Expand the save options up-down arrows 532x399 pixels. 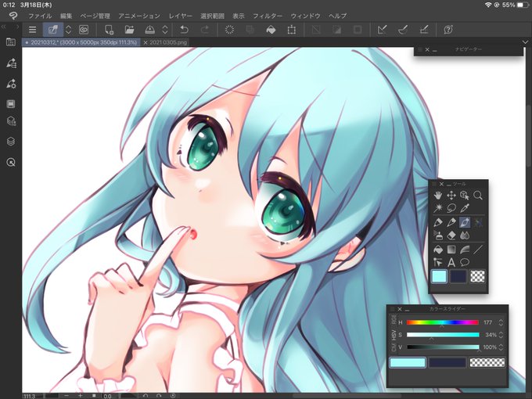pos(165,30)
